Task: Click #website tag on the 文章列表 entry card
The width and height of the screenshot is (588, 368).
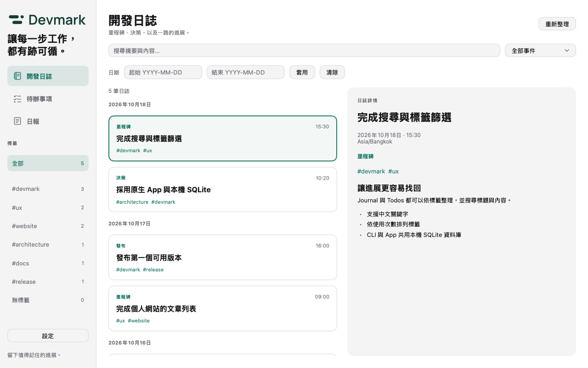Action: click(x=139, y=321)
